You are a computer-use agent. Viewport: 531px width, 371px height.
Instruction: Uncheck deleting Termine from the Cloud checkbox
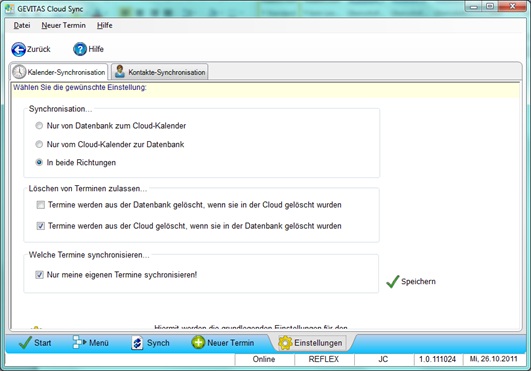(41, 226)
